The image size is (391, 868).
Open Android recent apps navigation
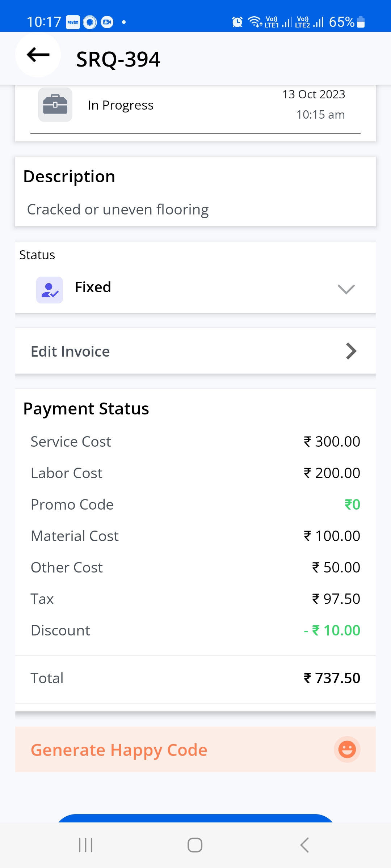tap(86, 845)
